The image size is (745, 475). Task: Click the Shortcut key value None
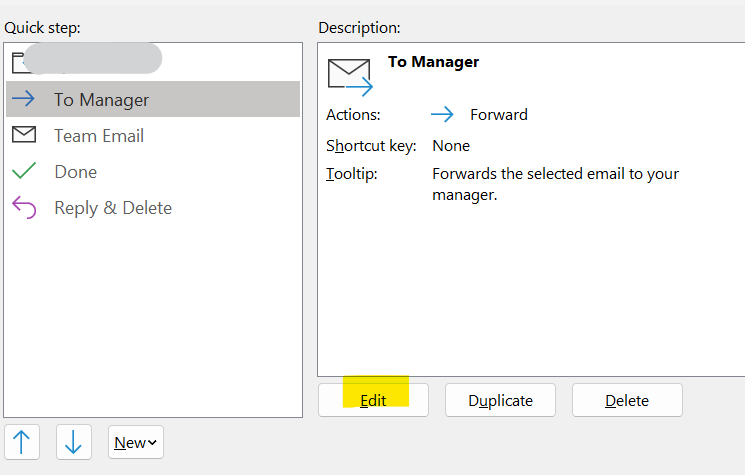451,146
